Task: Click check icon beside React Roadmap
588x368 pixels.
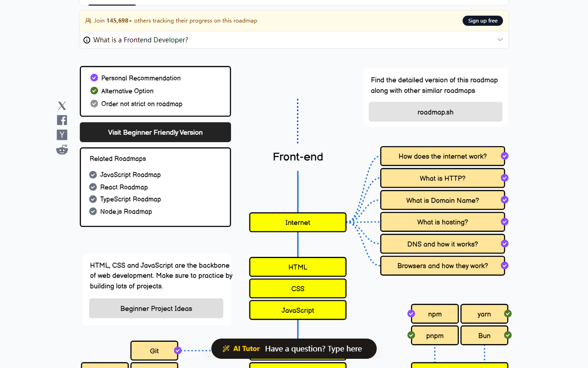Action: (x=93, y=187)
